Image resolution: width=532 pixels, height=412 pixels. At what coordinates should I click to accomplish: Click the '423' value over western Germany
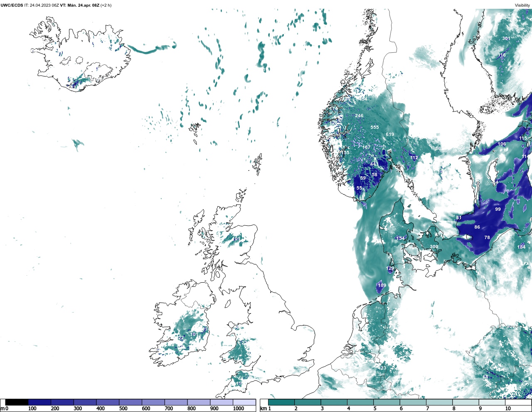click(x=382, y=368)
